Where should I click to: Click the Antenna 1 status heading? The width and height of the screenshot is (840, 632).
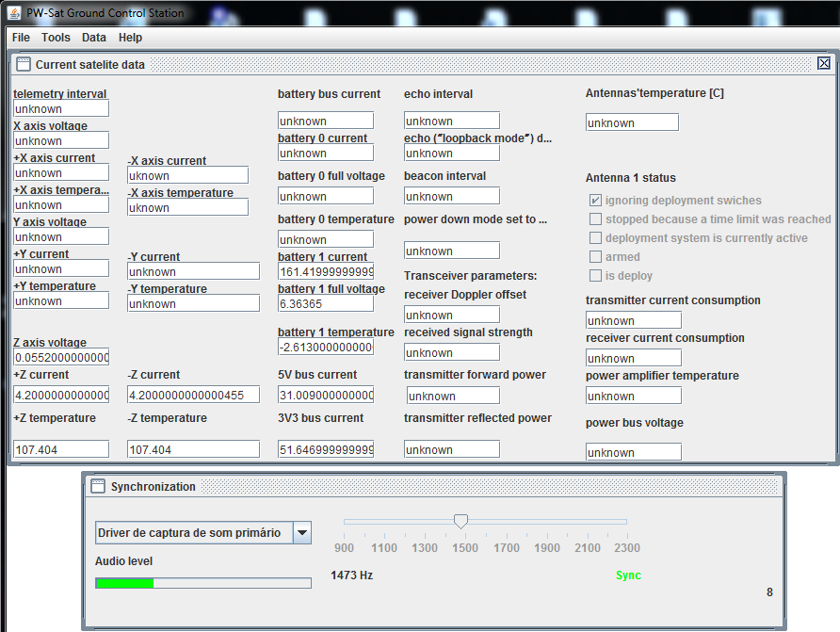[x=631, y=178]
